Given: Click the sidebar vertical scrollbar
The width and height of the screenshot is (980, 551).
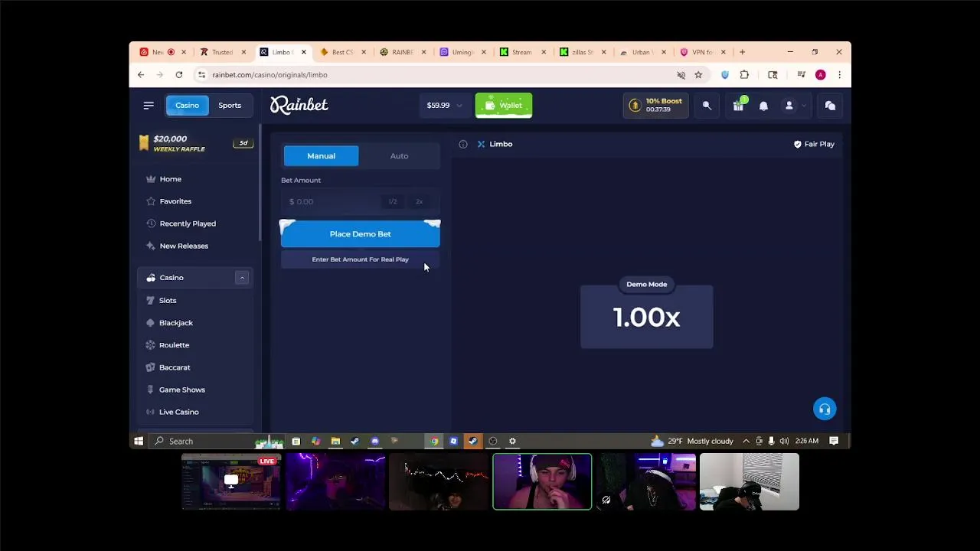Looking at the screenshot, I should coord(260,182).
